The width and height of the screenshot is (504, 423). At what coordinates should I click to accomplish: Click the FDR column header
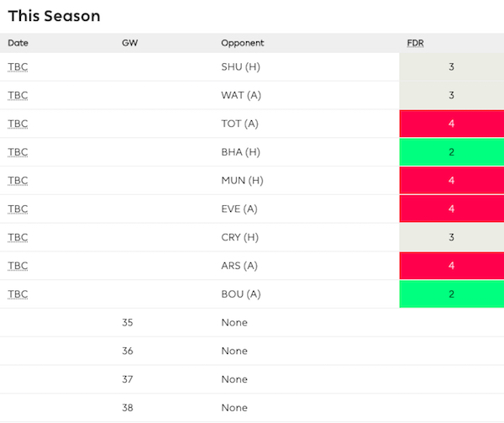point(415,43)
